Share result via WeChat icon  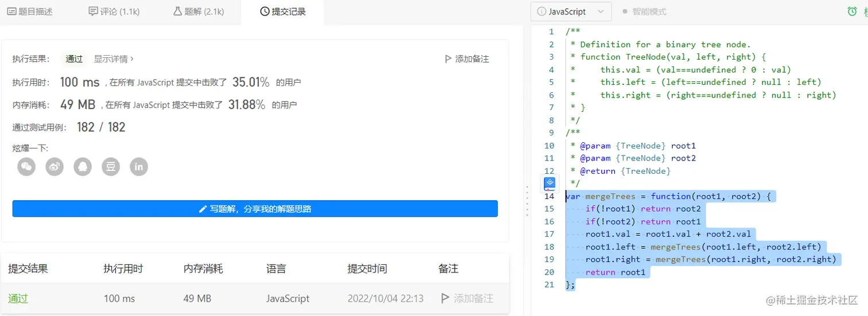(x=26, y=167)
